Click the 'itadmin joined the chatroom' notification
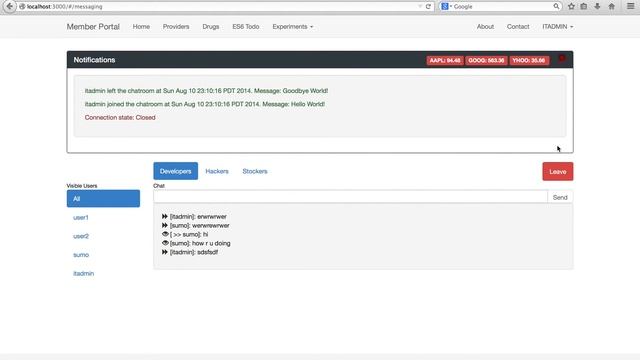640x360 pixels. click(x=204, y=104)
